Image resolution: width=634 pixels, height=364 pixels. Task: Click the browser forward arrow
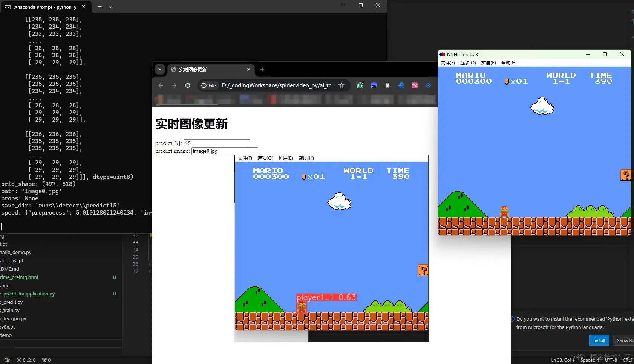pos(174,85)
